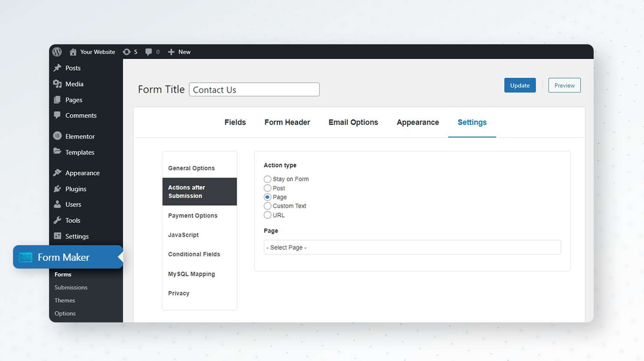This screenshot has width=644, height=361.
Task: Click the plus icon next to New
Action: pos(171,52)
